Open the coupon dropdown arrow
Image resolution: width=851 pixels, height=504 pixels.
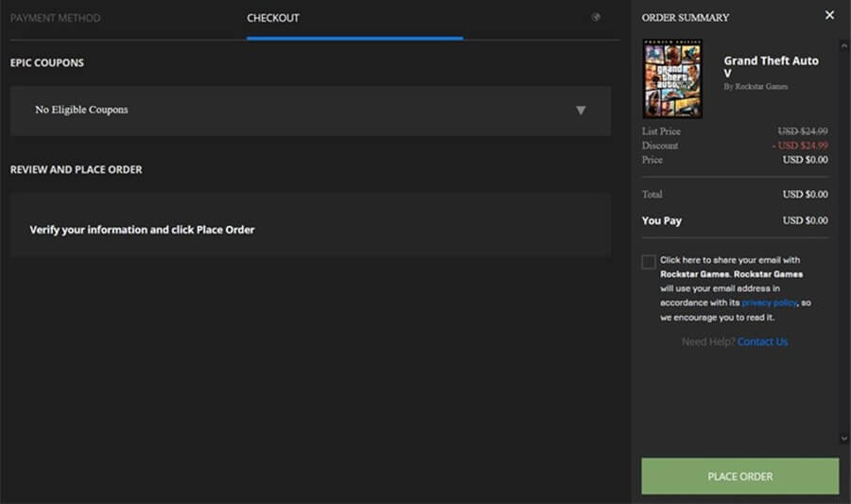pyautogui.click(x=581, y=110)
